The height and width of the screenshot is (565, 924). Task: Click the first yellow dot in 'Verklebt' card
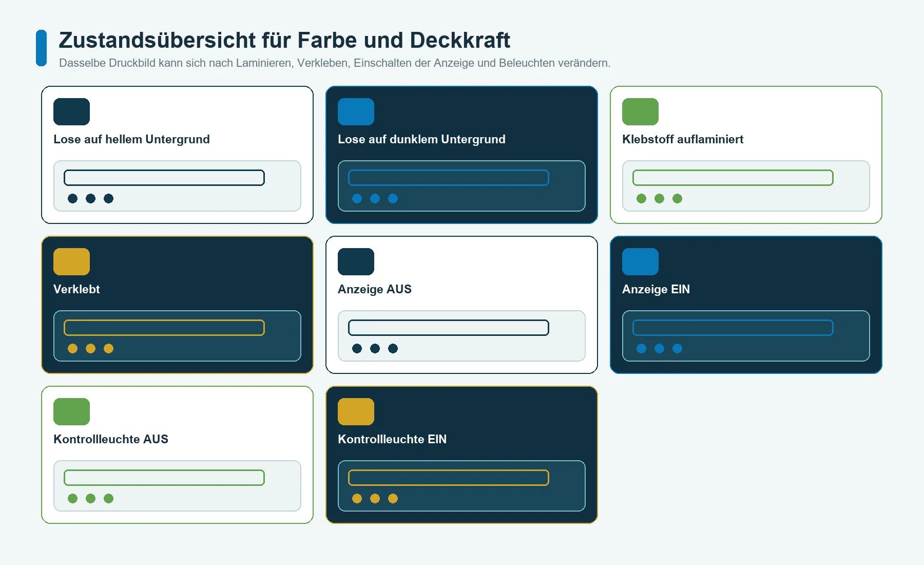[x=72, y=348]
